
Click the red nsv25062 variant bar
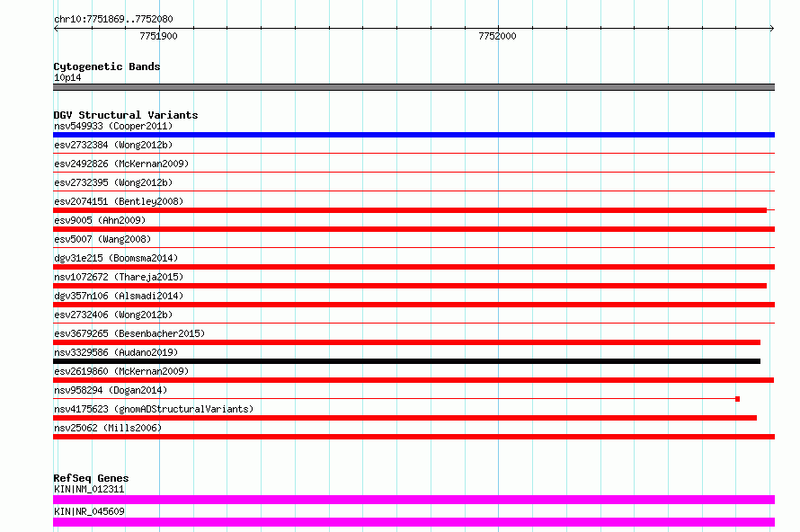pyautogui.click(x=413, y=437)
